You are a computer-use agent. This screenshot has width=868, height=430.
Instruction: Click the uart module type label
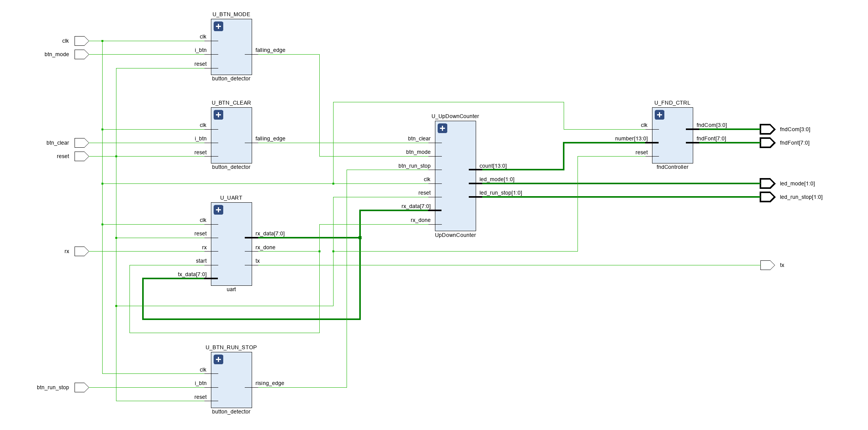(x=231, y=289)
